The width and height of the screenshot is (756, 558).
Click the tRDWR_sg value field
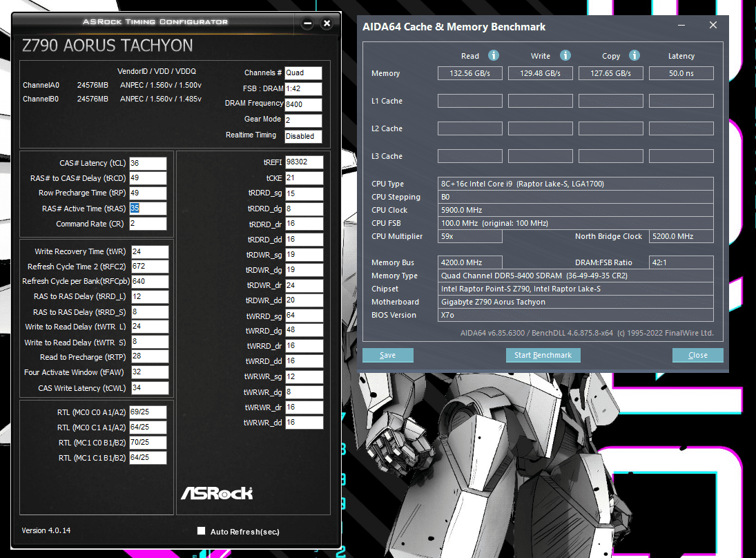304,255
